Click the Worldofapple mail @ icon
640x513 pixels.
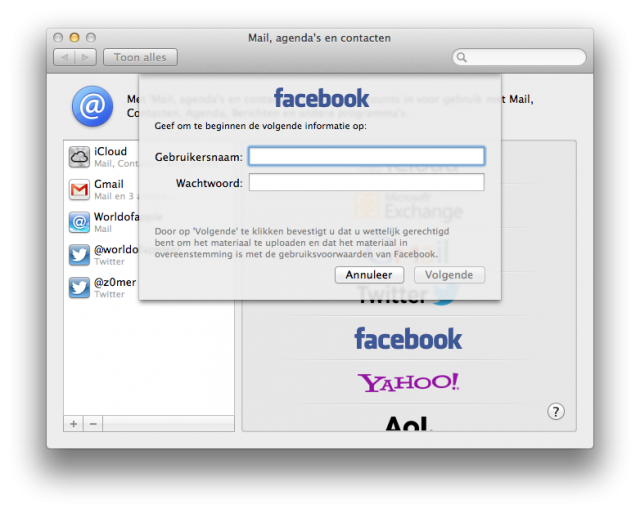(x=79, y=222)
